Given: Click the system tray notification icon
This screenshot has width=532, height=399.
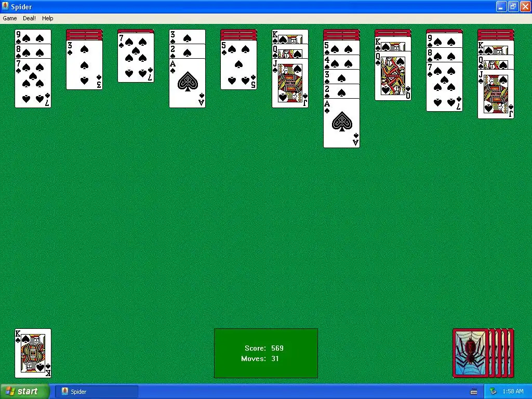Looking at the screenshot, I should pyautogui.click(x=493, y=392).
